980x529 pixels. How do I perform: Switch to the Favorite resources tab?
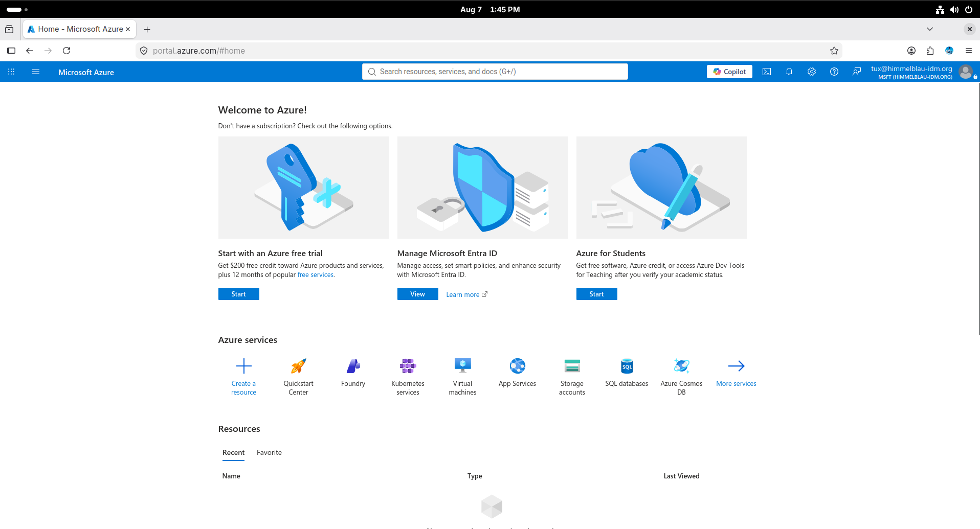pyautogui.click(x=269, y=452)
